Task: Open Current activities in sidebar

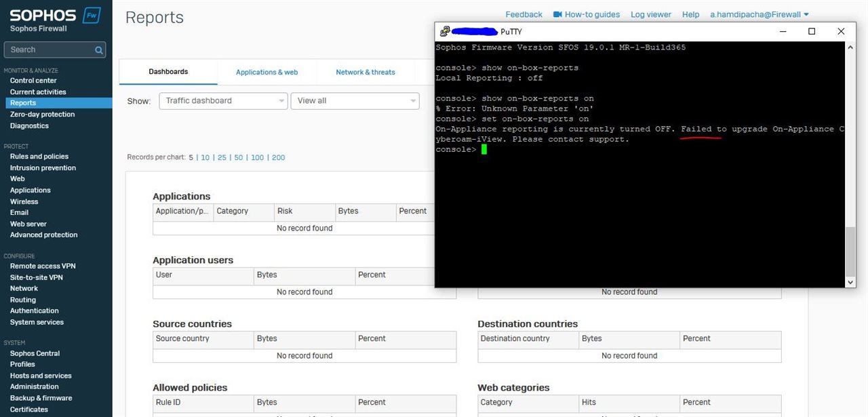Action: (x=38, y=92)
